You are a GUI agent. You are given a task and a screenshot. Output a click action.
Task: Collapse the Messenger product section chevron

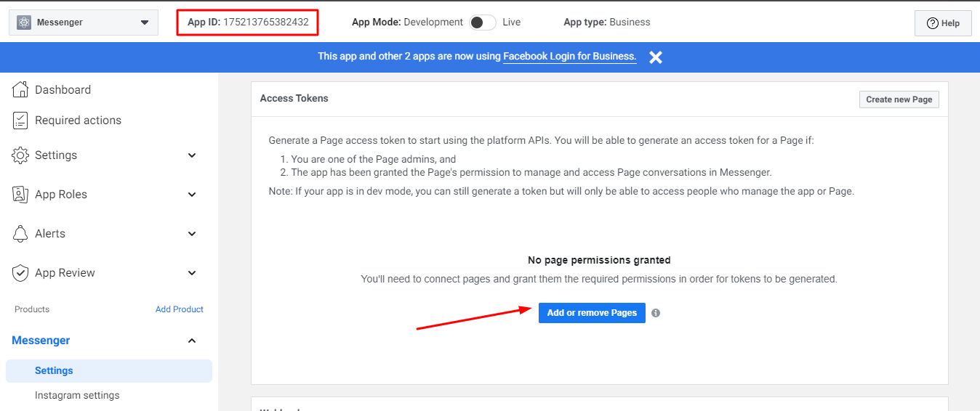click(x=192, y=341)
